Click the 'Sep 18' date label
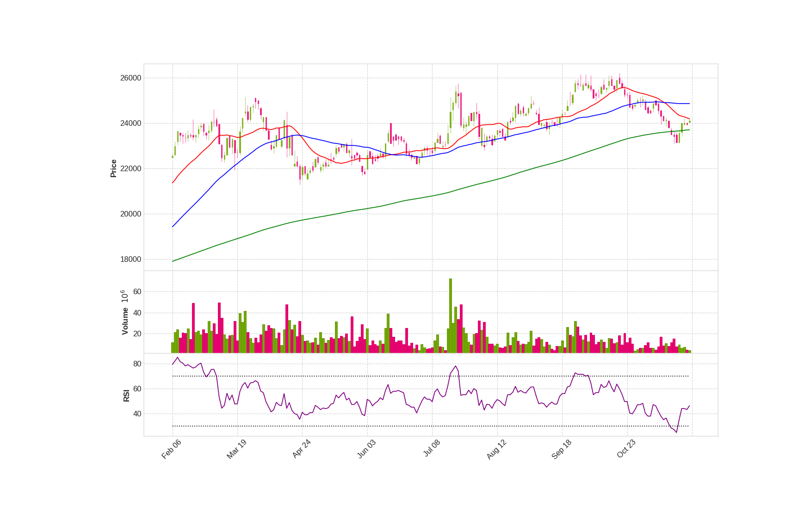Image resolution: width=798 pixels, height=532 pixels. [x=562, y=449]
